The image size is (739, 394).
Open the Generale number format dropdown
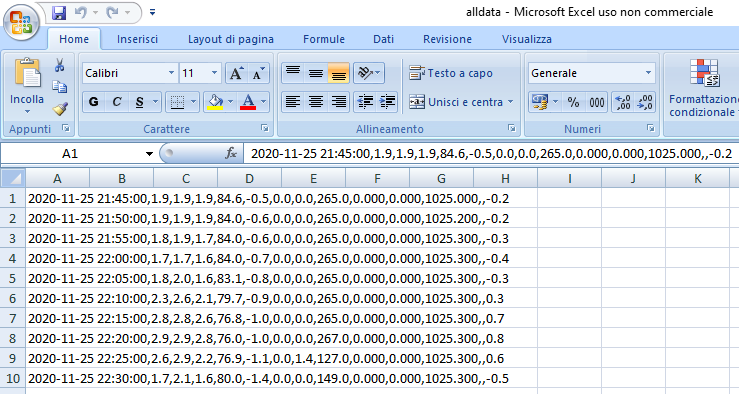(649, 73)
